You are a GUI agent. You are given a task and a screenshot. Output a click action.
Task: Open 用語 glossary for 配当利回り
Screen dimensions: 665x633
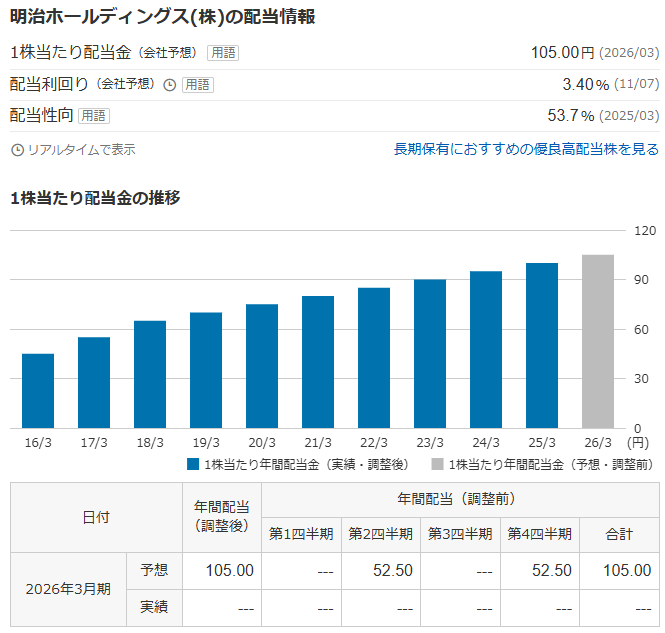click(198, 85)
